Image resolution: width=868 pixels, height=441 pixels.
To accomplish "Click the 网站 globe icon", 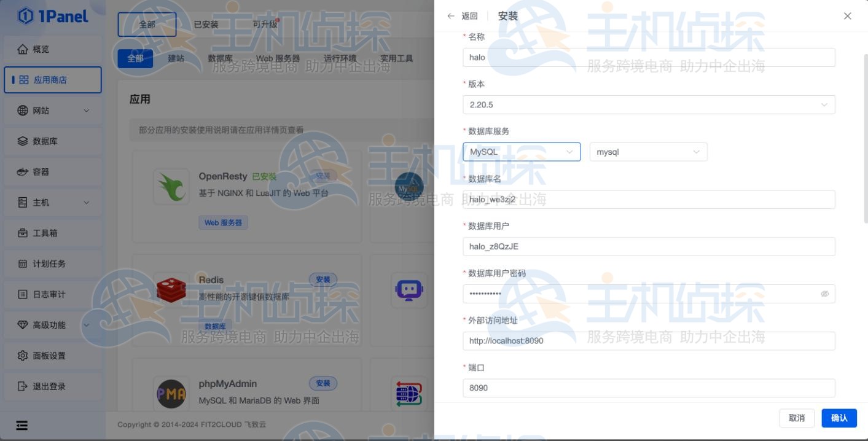I will coord(23,111).
